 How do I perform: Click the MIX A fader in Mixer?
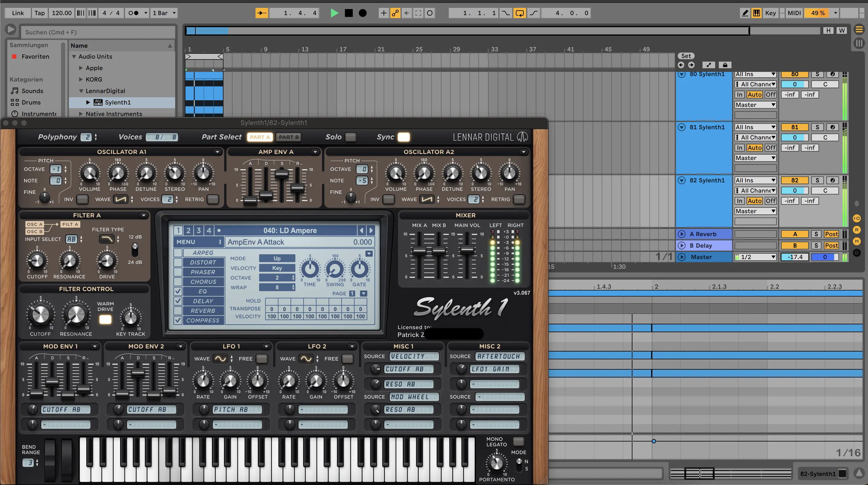(x=420, y=250)
